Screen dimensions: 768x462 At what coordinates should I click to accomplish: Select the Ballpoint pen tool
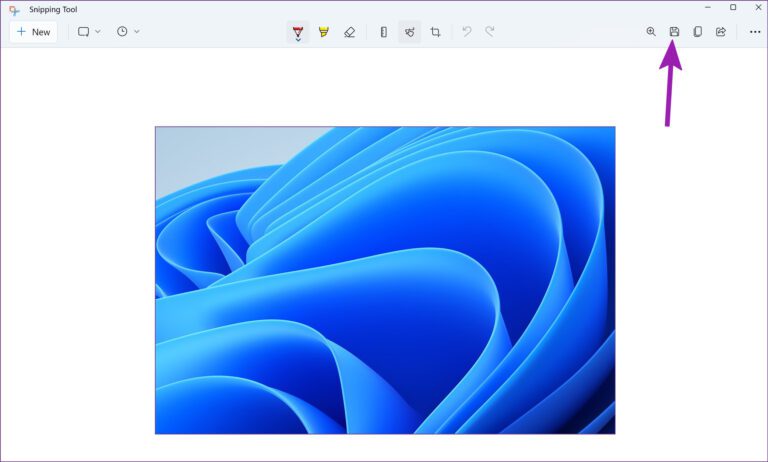coord(298,31)
